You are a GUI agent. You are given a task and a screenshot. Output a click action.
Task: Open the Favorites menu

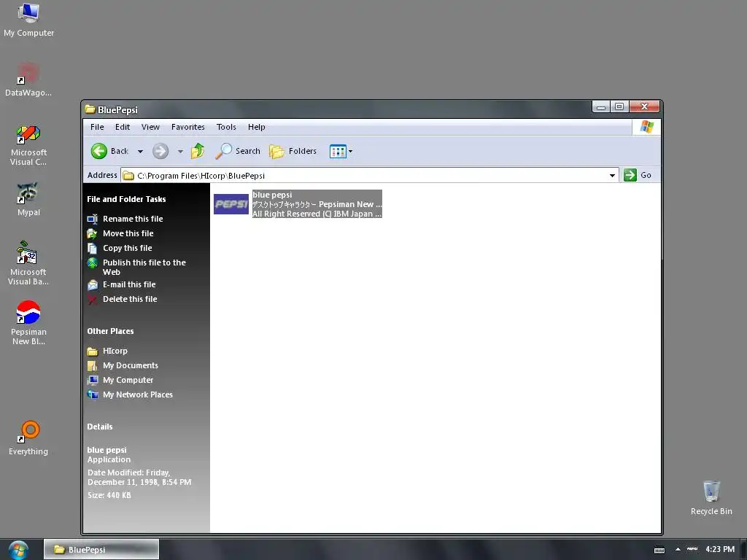(187, 127)
